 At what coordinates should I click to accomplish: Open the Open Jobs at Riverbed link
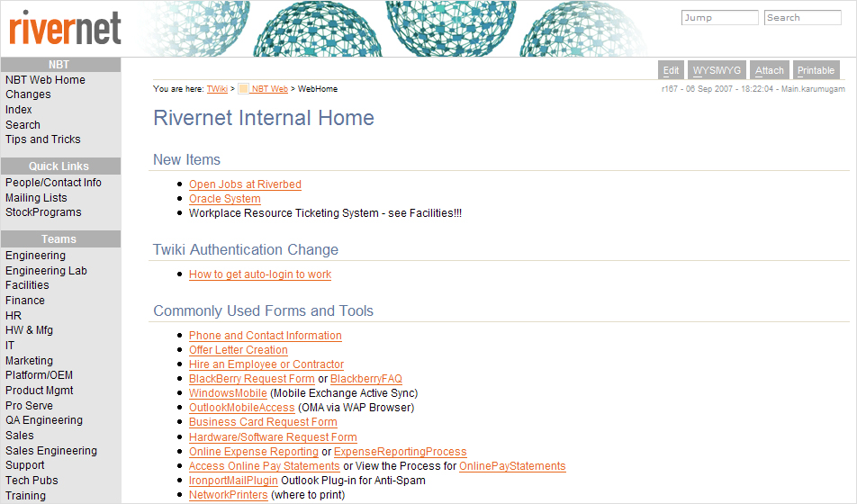coord(245,184)
